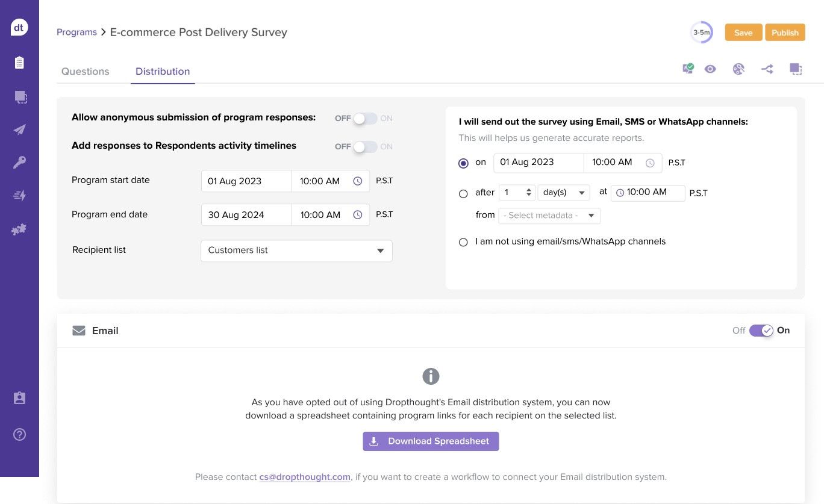Click the Program end date field
Image resolution: width=824 pixels, height=504 pixels.
click(246, 215)
